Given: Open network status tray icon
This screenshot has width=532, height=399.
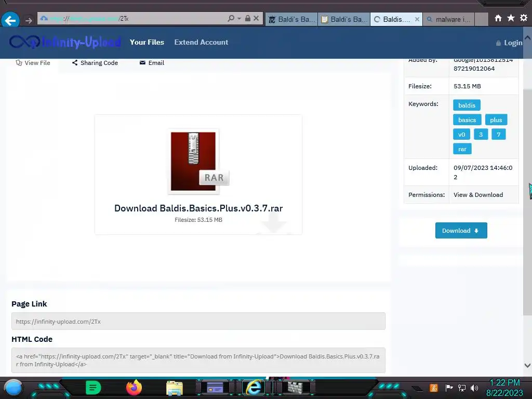Looking at the screenshot, I should pyautogui.click(x=461, y=388).
